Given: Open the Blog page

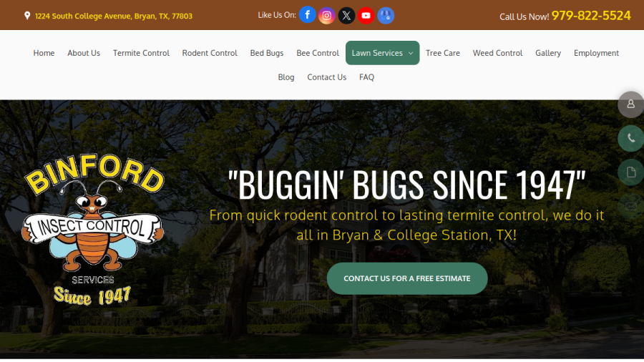Looking at the screenshot, I should pyautogui.click(x=286, y=77).
